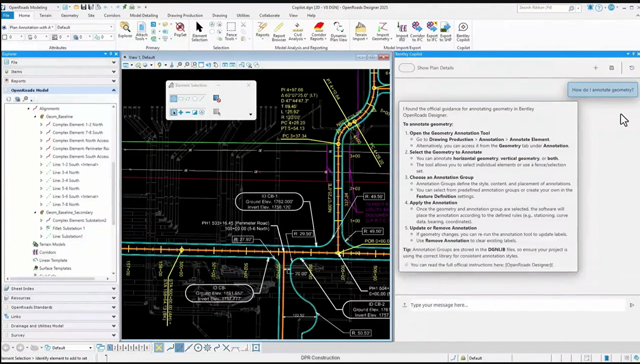Expand Element Selection dialog extended settings arrow
The height and width of the screenshot is (364, 640).
pyautogui.click(x=250, y=114)
